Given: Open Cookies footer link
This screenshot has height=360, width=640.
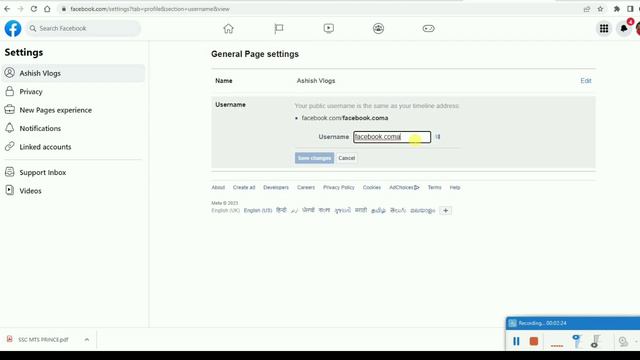Looking at the screenshot, I should [371, 187].
